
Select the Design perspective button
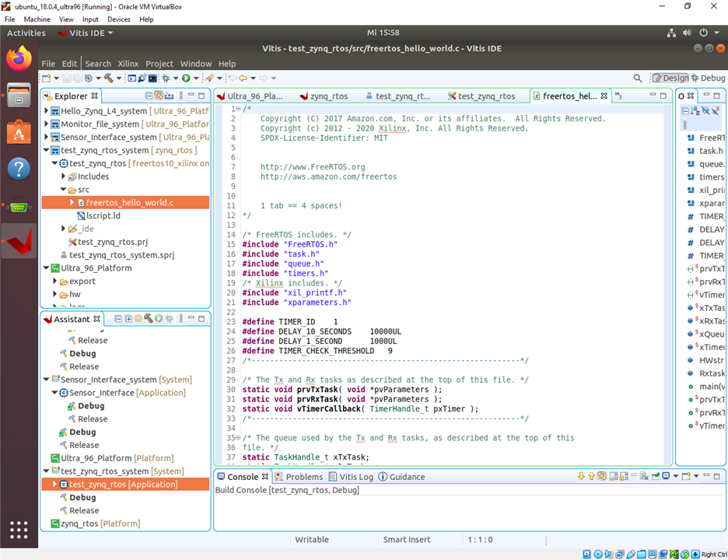[670, 78]
